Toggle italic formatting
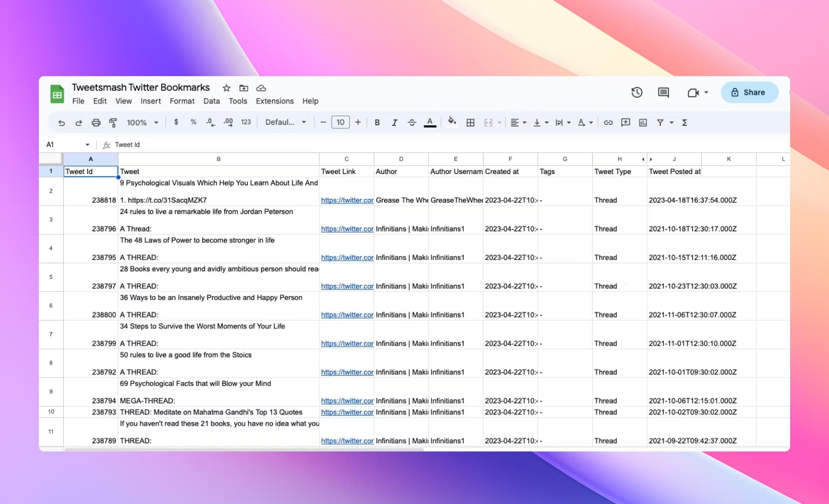 [x=394, y=123]
